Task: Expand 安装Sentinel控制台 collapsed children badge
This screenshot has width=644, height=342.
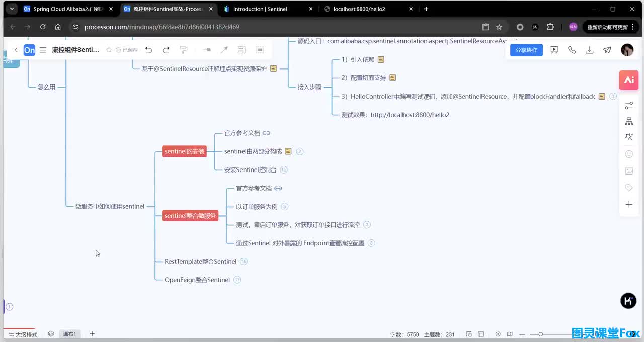Action: pyautogui.click(x=284, y=170)
